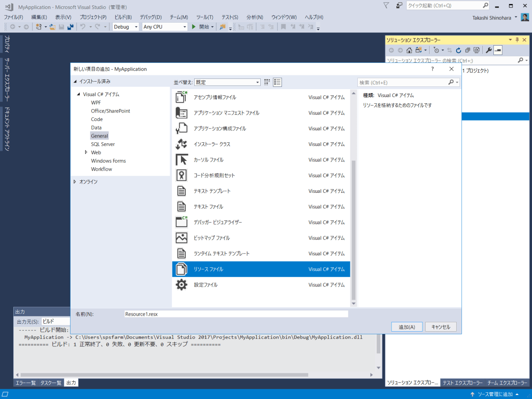This screenshot has height=399, width=532.
Task: Switch to the チーム エクスプローラー tab
Action: point(508,383)
